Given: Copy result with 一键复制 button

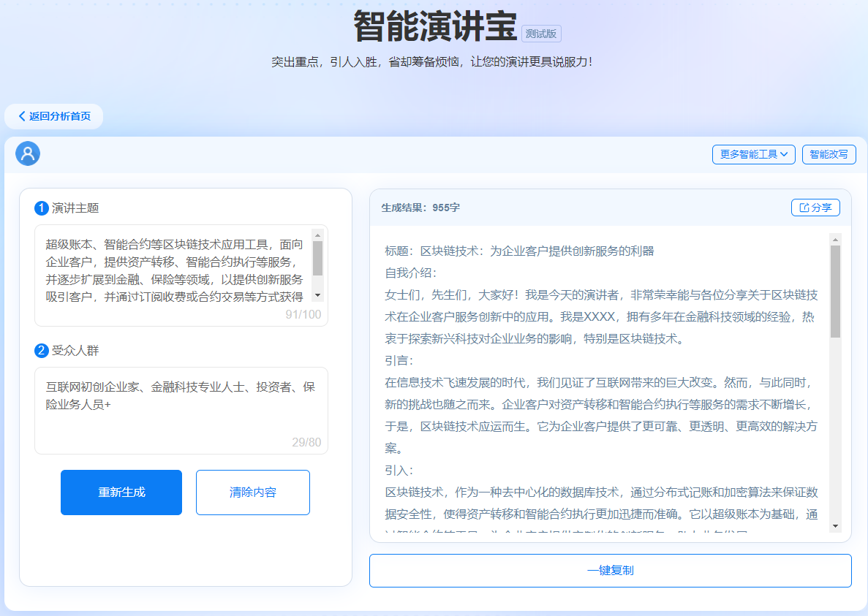Looking at the screenshot, I should (610, 571).
